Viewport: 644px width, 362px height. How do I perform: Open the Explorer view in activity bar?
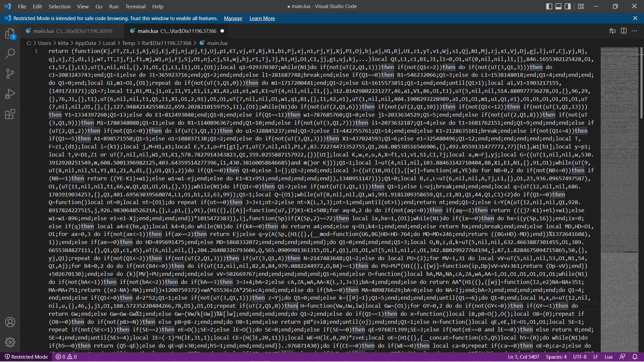(x=10, y=33)
